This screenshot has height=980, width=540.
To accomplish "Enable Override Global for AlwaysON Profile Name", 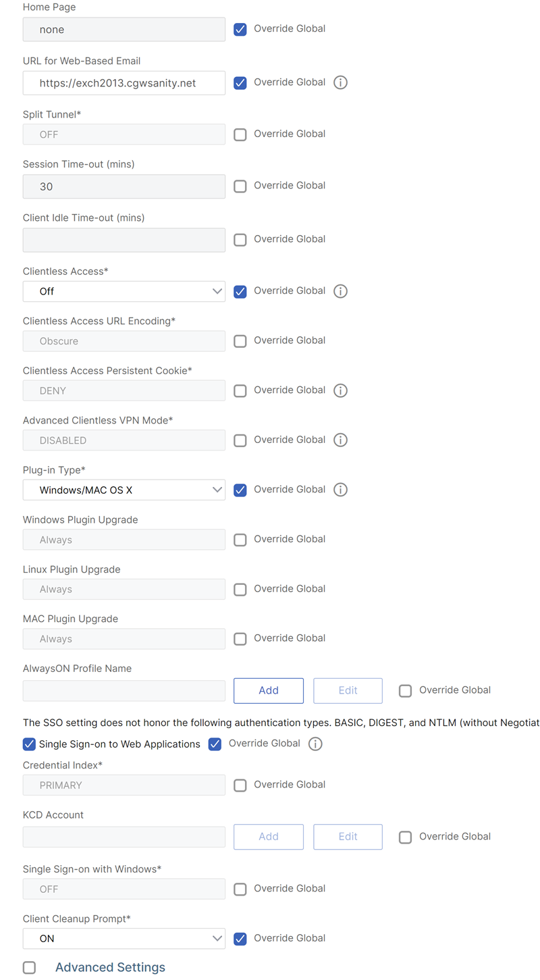I will click(405, 690).
